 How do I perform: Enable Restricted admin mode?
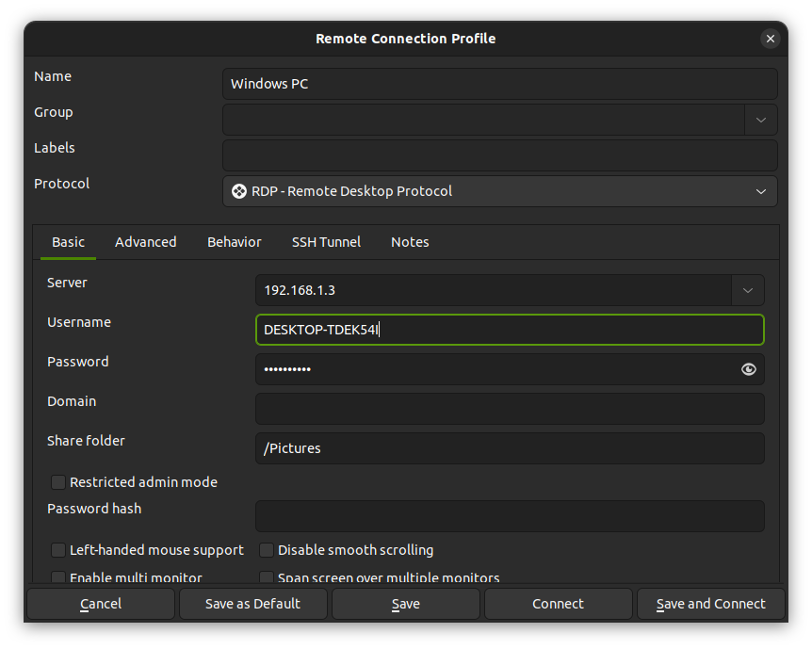coord(57,482)
